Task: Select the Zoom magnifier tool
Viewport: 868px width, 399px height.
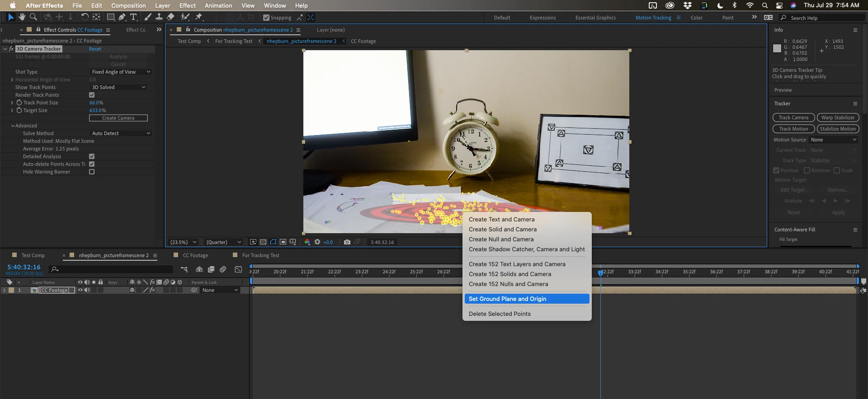Action: [x=33, y=17]
